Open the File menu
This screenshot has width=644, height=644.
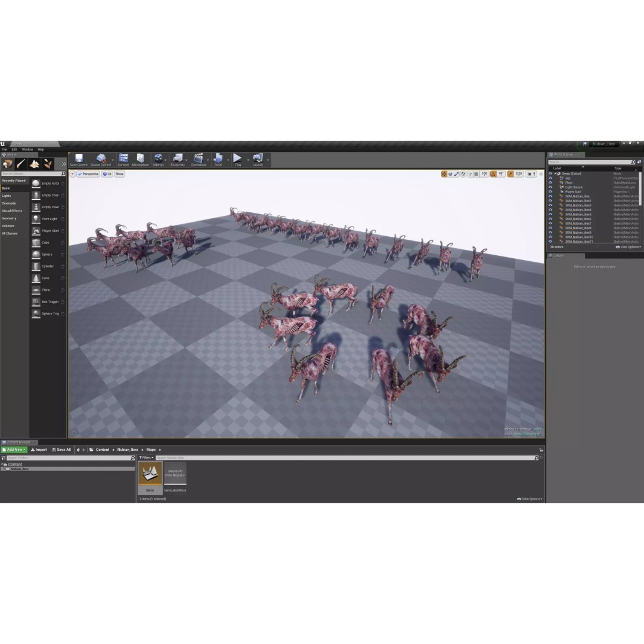point(4,150)
